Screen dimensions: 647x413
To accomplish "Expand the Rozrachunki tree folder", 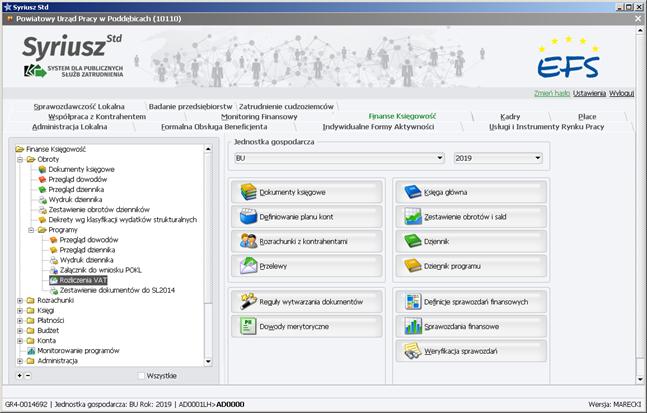I will pyautogui.click(x=20, y=300).
